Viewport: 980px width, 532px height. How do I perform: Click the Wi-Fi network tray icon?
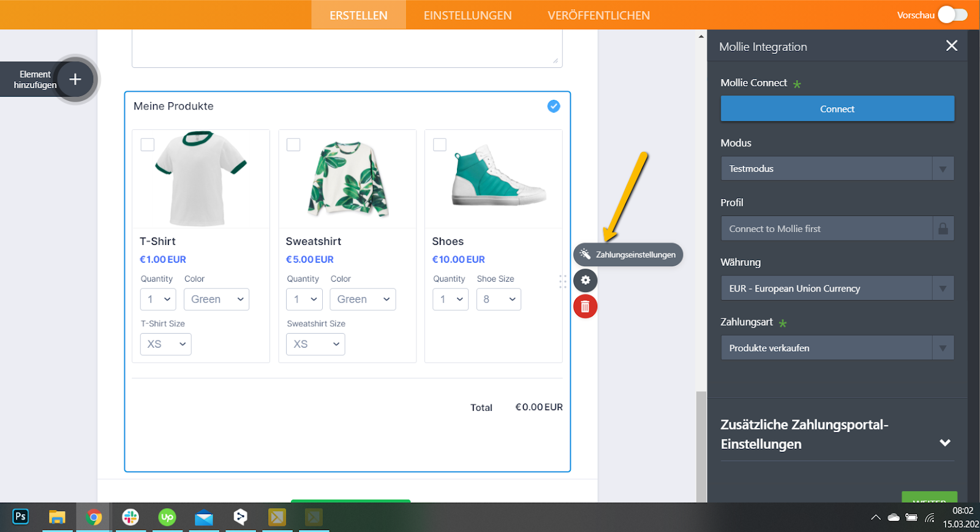pyautogui.click(x=930, y=517)
